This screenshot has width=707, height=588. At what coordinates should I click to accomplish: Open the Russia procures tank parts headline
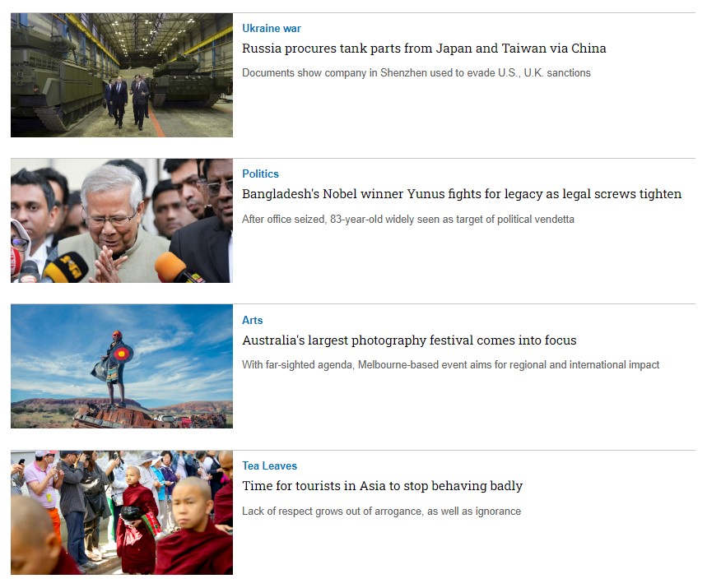(424, 49)
